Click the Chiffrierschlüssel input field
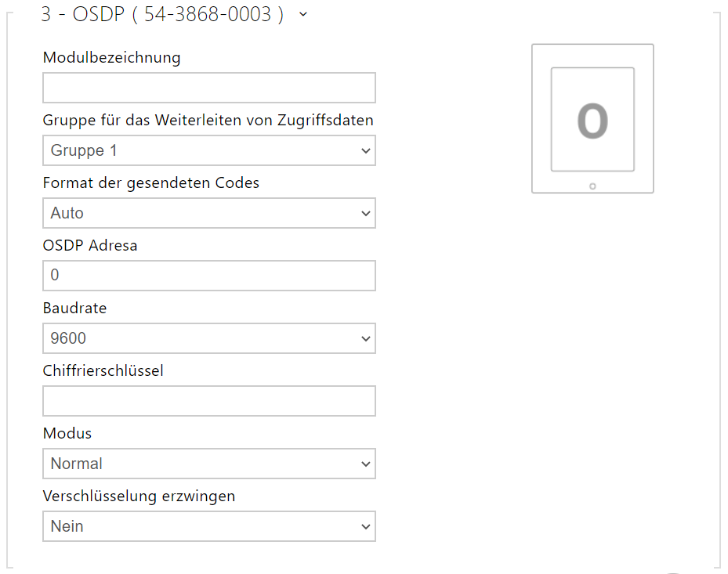 coord(209,401)
